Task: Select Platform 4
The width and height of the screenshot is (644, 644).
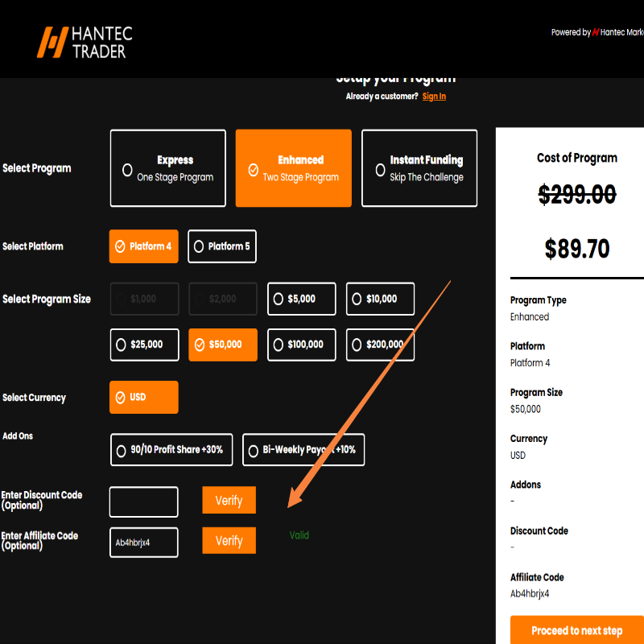Action: (144, 246)
